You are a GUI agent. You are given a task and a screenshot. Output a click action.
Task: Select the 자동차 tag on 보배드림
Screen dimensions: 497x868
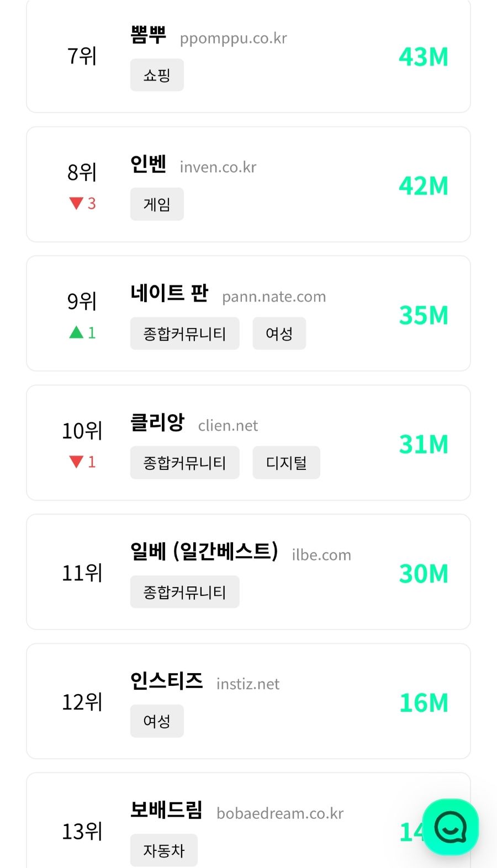coord(163,850)
